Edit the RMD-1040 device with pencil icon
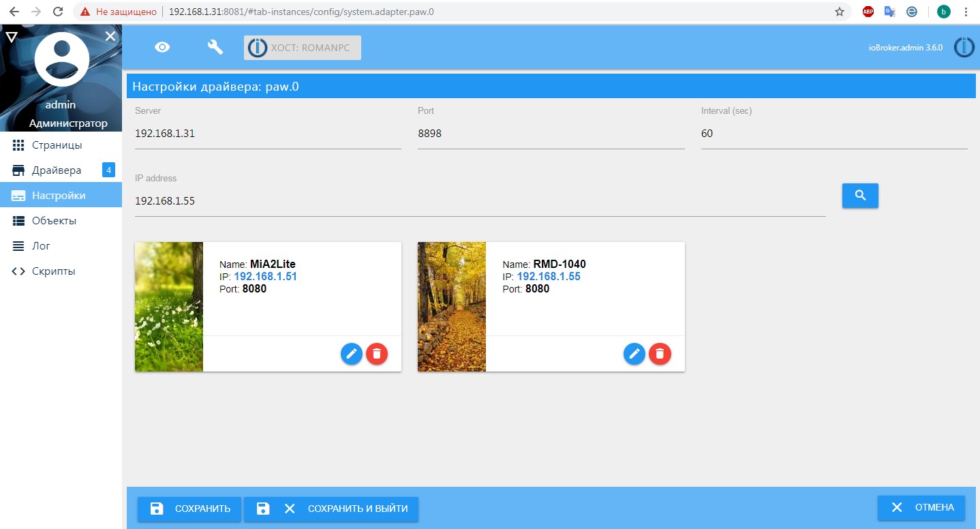This screenshot has width=980, height=529. [634, 354]
